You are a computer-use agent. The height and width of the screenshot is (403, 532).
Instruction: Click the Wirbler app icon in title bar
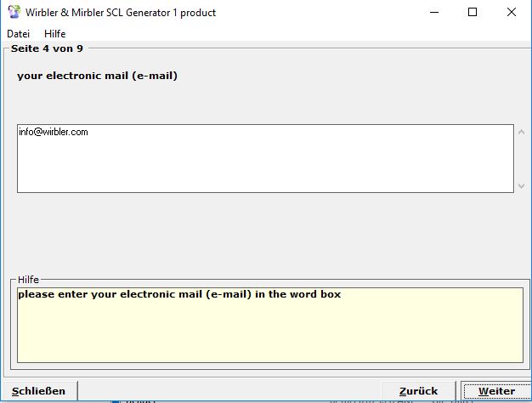point(14,12)
